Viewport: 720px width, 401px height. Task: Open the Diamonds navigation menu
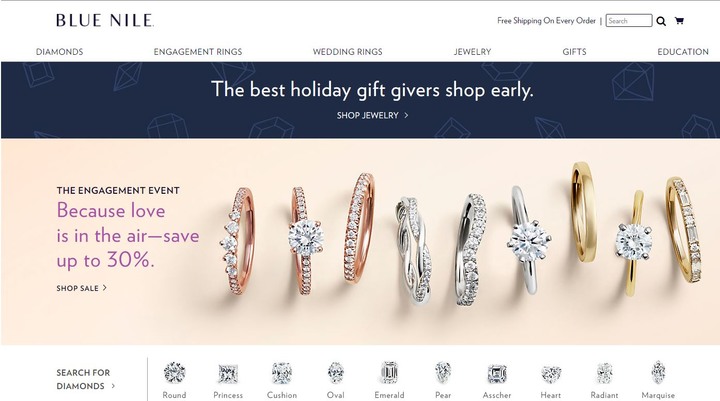pyautogui.click(x=60, y=52)
